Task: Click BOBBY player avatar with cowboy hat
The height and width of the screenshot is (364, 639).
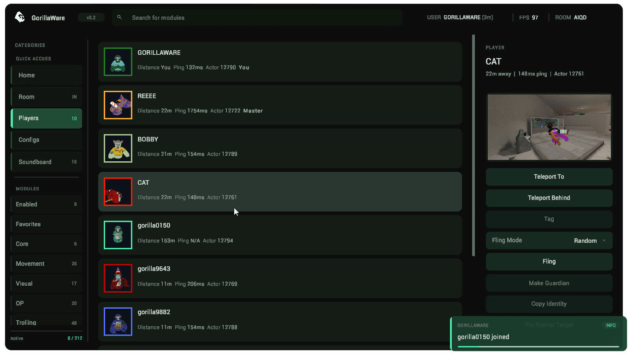Action: [118, 148]
